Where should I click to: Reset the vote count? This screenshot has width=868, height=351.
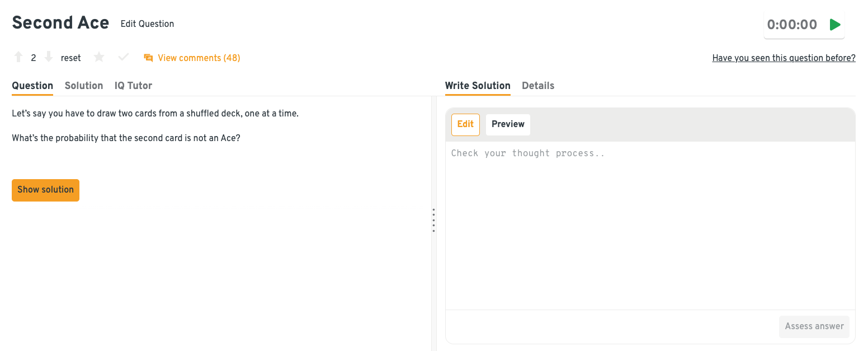pos(71,58)
